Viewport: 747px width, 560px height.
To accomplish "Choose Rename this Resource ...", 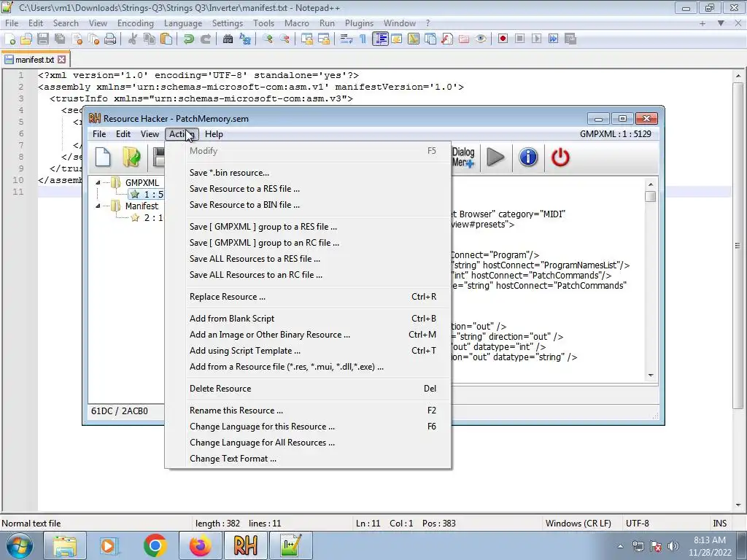I will (x=309, y=411).
